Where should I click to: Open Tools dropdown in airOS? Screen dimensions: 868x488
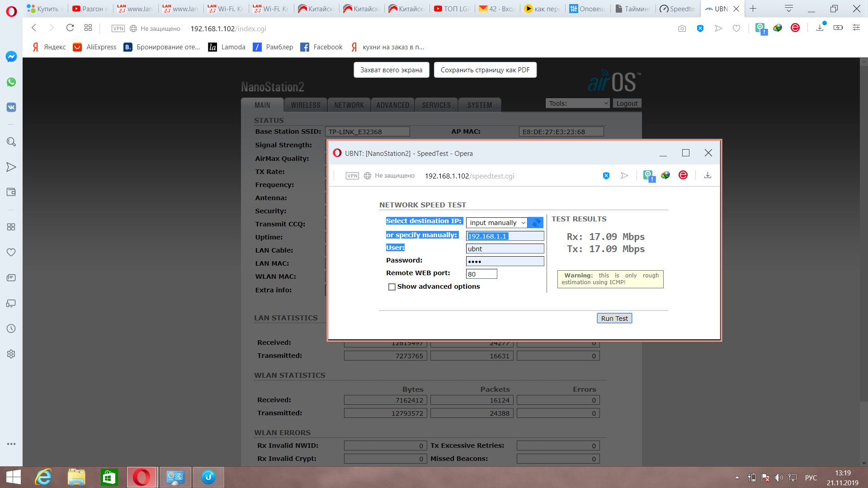click(x=578, y=103)
